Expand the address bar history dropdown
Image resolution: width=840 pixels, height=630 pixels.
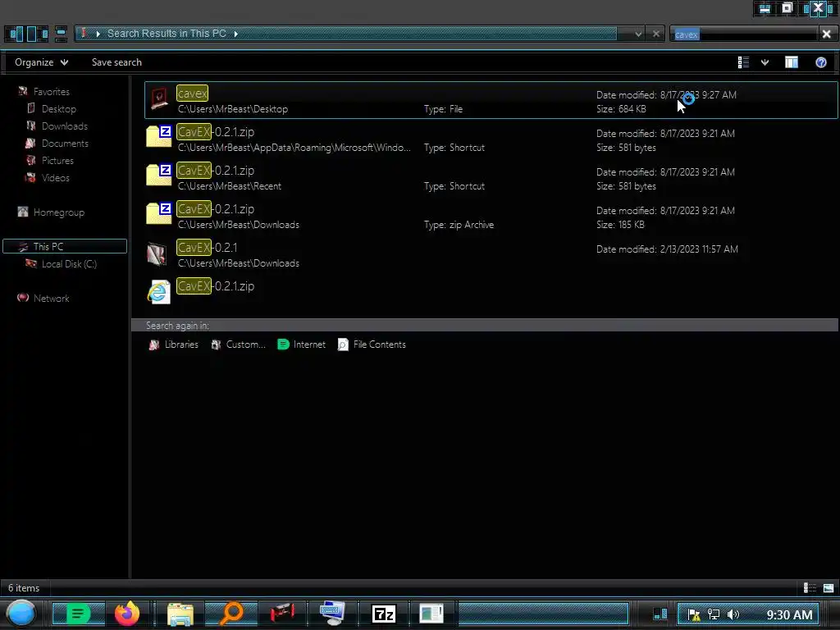pos(638,34)
